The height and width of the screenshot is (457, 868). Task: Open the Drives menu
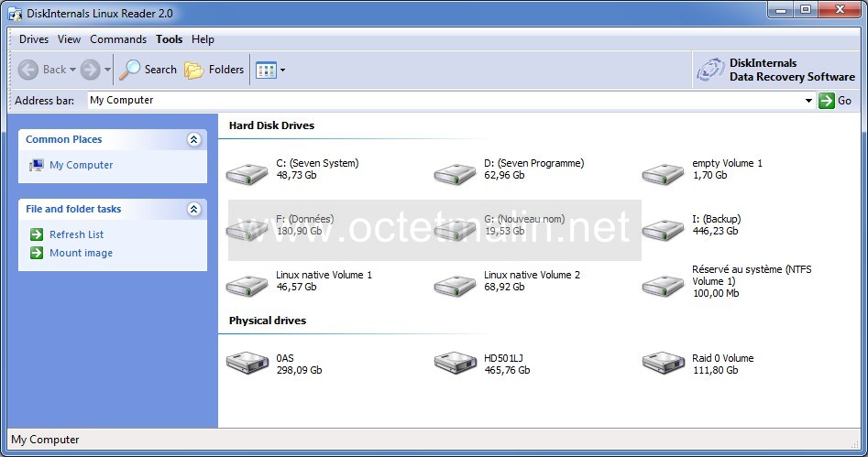pyautogui.click(x=34, y=39)
